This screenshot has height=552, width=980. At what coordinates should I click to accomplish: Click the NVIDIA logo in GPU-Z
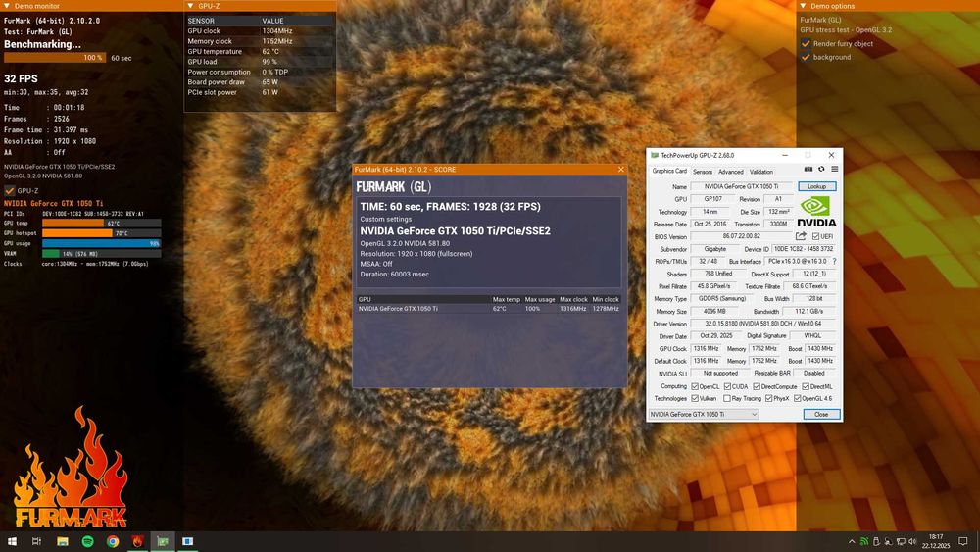pyautogui.click(x=816, y=212)
